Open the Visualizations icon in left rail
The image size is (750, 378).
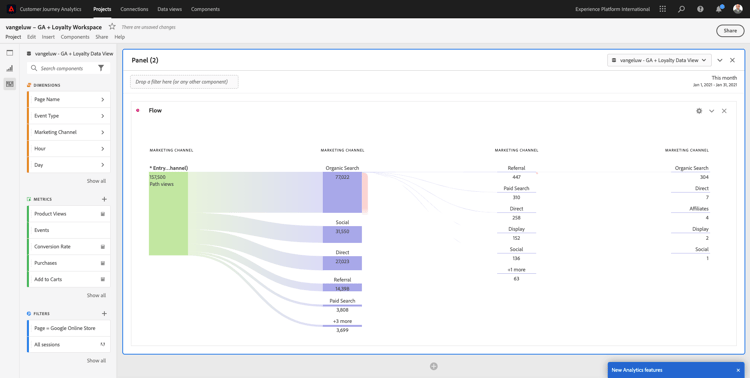[10, 68]
